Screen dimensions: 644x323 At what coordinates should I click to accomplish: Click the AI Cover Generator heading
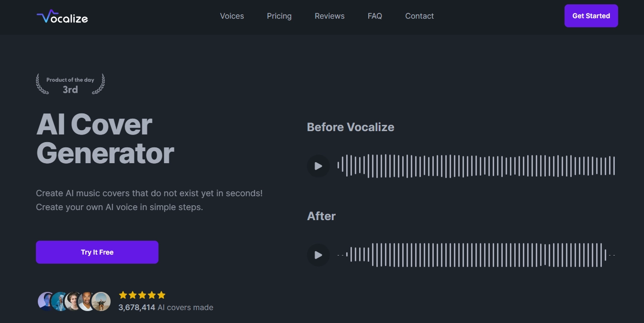pyautogui.click(x=105, y=139)
